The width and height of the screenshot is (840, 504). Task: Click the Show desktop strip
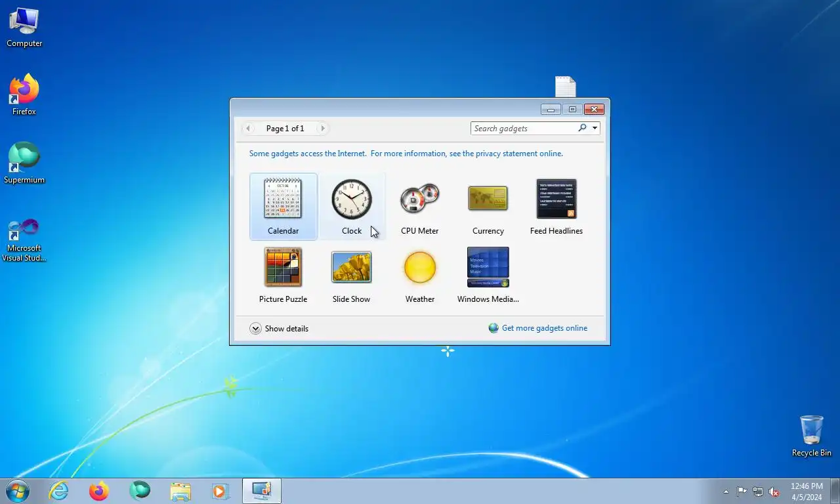835,491
